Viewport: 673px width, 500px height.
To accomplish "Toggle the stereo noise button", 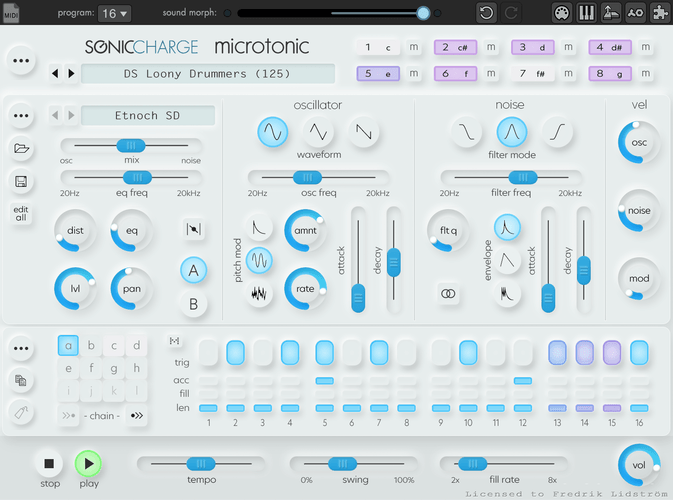I will click(448, 294).
